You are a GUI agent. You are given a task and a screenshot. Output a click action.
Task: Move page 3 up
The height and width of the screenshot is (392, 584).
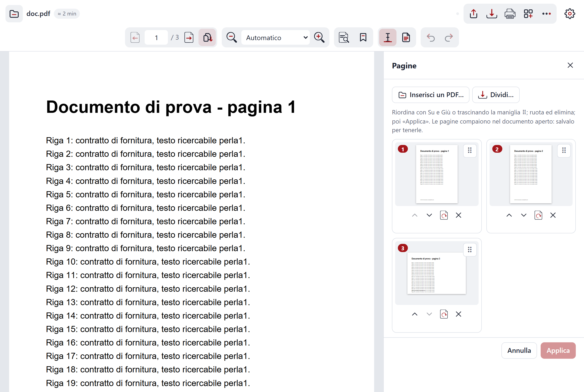415,314
